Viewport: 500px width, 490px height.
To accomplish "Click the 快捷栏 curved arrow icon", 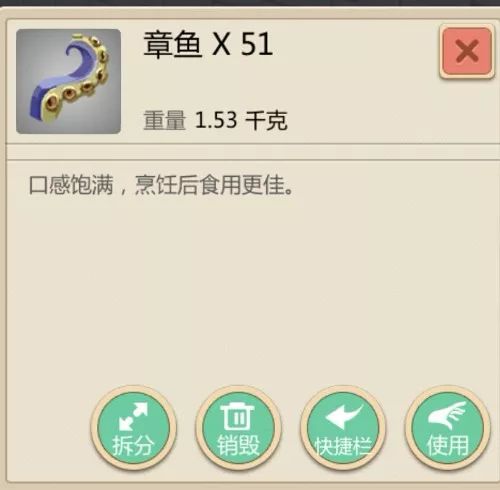I will pyautogui.click(x=343, y=417).
